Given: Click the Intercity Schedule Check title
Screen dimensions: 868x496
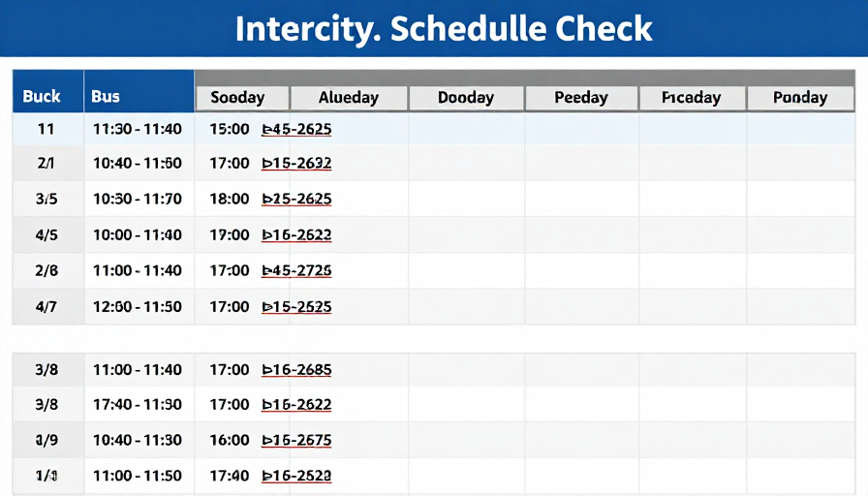Looking at the screenshot, I should coord(444,29).
